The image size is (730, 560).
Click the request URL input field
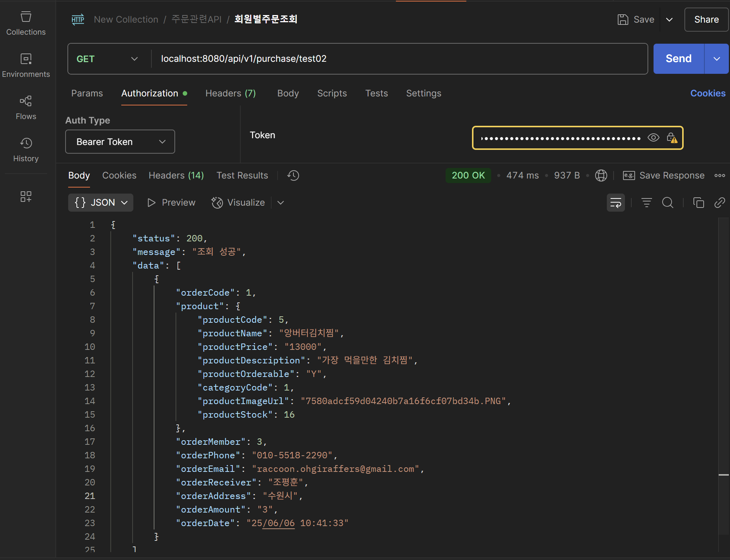click(x=399, y=59)
